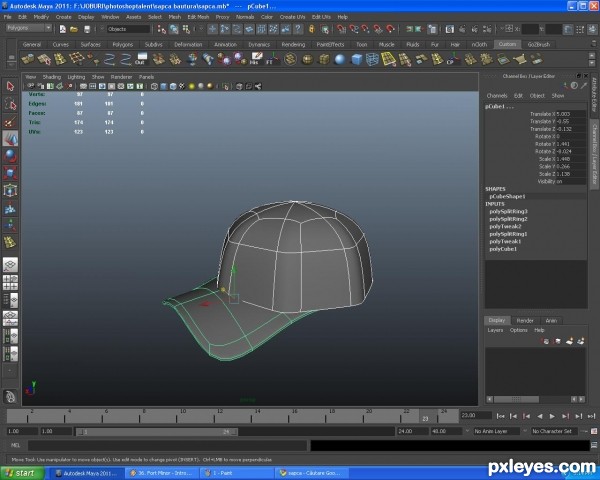Screen dimensions: 600x480
Task: Select polySplitRing3 input node
Action: pyautogui.click(x=508, y=211)
